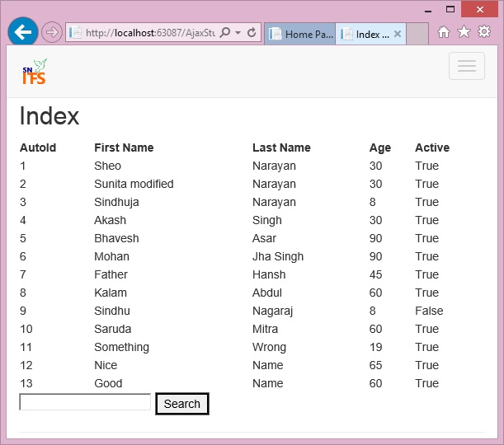Image resolution: width=504 pixels, height=445 pixels.
Task: Select first name Akash
Action: [x=110, y=220]
